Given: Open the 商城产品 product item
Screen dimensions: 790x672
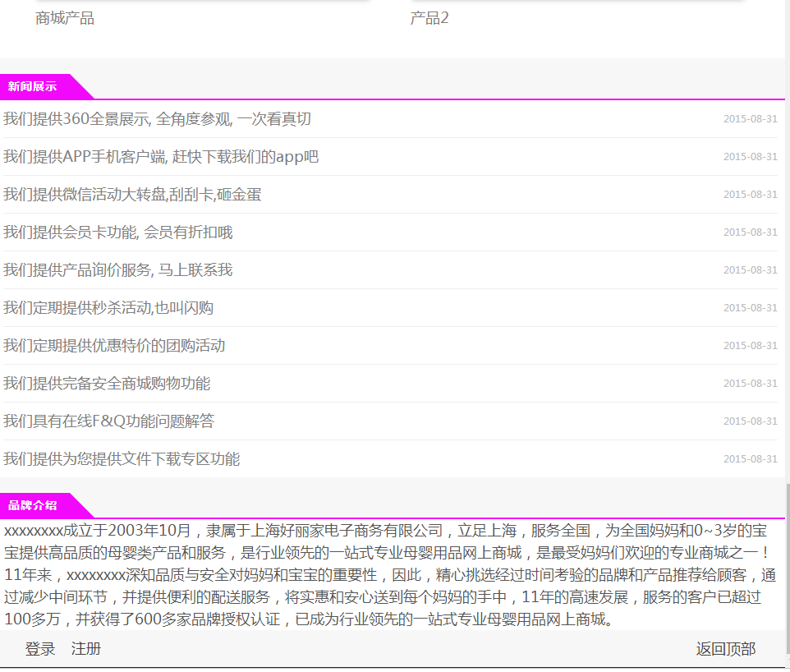Looking at the screenshot, I should (65, 18).
